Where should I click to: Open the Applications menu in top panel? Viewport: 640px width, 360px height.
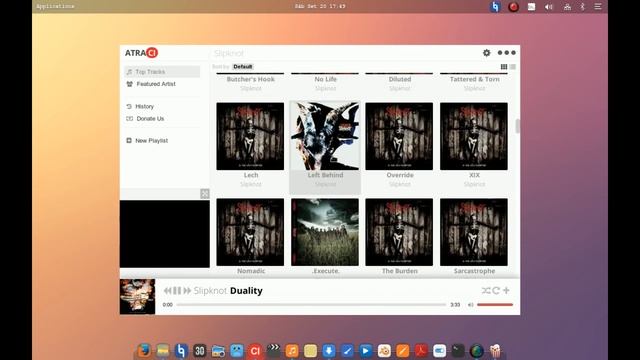point(55,6)
